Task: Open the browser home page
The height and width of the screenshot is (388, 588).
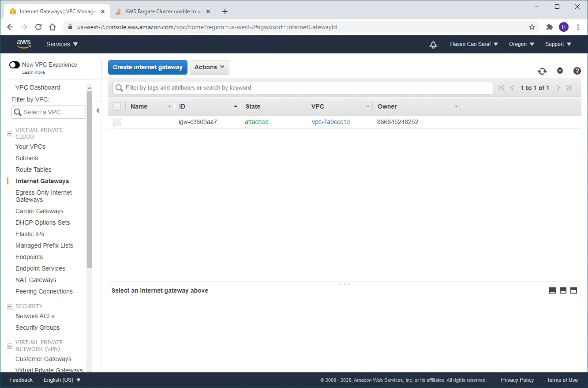Action: tap(52, 27)
